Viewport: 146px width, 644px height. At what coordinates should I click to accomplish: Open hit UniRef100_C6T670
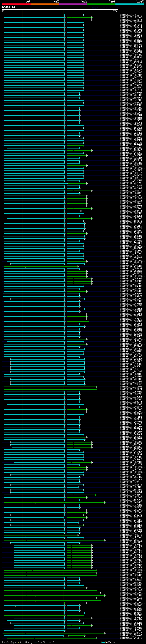click(x=131, y=22)
